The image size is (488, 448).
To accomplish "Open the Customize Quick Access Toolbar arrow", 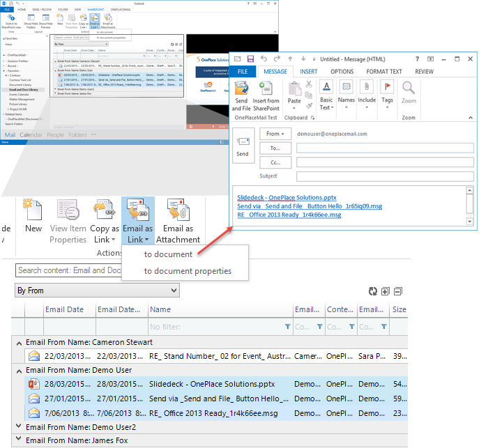I will [x=314, y=59].
